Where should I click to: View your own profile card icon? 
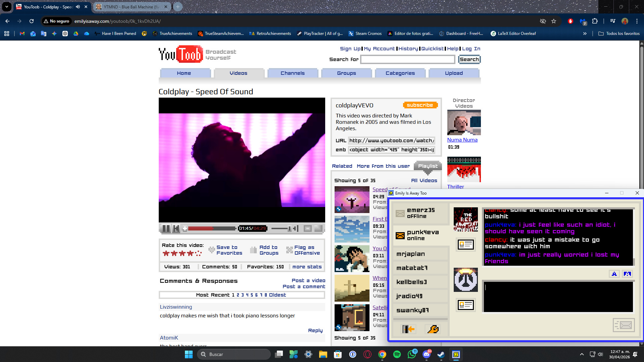tap(466, 305)
